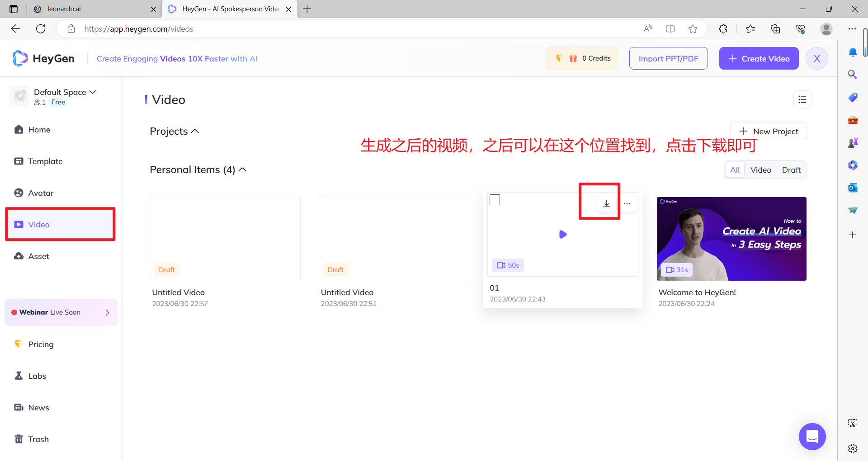868x461 pixels.
Task: Open browser collections
Action: (x=775, y=29)
